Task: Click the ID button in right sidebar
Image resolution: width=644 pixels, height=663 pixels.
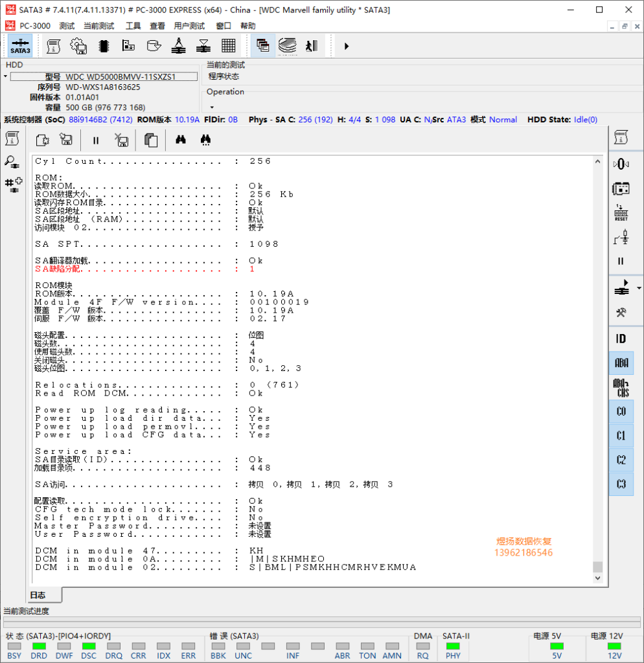Action: pyautogui.click(x=621, y=339)
